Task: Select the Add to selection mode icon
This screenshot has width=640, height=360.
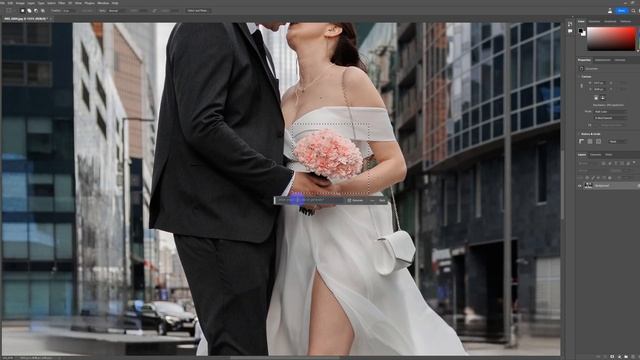Action: pos(29,11)
